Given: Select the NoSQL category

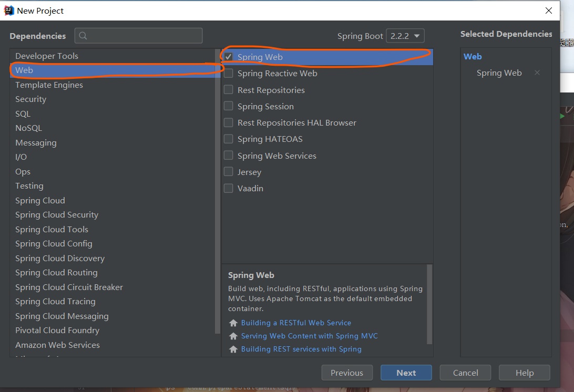Looking at the screenshot, I should coord(112,128).
